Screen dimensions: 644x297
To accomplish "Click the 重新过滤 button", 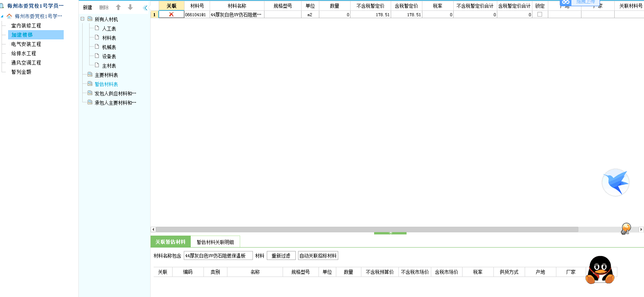I will point(281,256).
